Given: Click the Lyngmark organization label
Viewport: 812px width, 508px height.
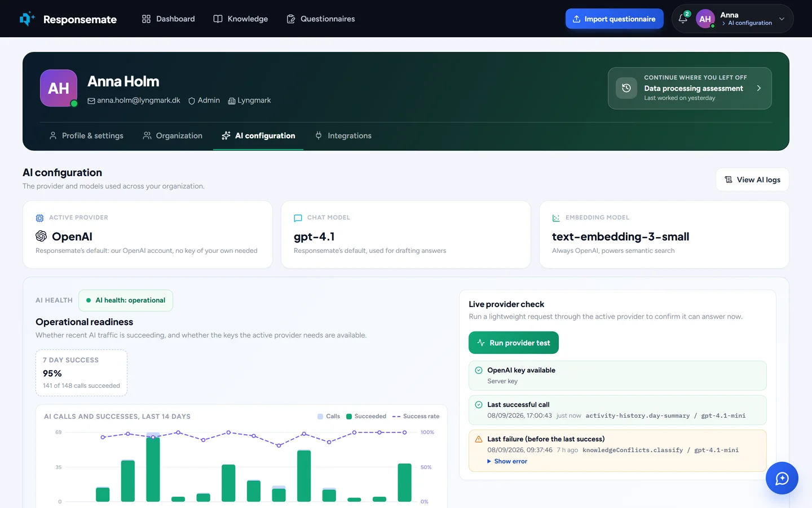Looking at the screenshot, I should tap(254, 100).
